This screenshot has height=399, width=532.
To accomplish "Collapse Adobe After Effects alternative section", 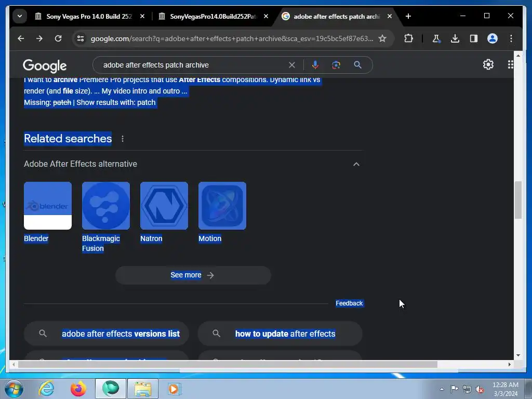I will [356, 164].
